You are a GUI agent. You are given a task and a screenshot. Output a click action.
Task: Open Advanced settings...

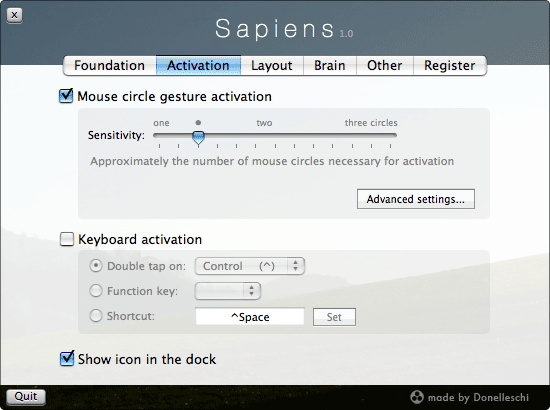coord(416,199)
